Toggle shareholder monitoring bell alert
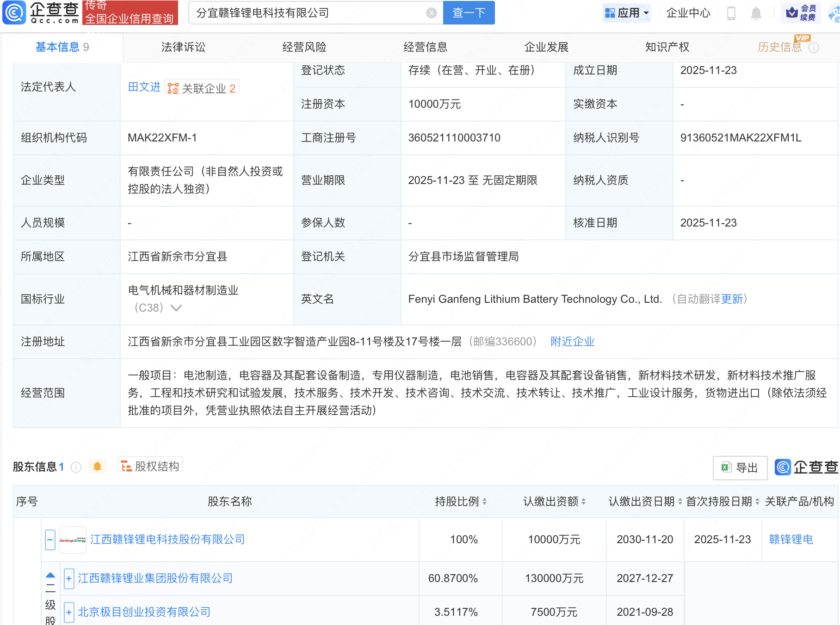Screen dimensions: 840x625 [x=97, y=466]
